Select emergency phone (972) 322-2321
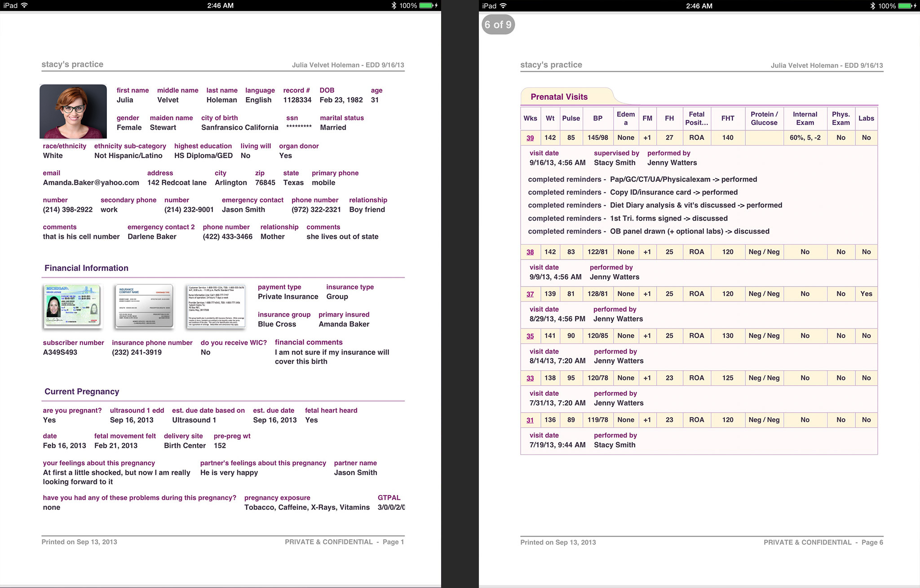The image size is (920, 588). point(316,210)
